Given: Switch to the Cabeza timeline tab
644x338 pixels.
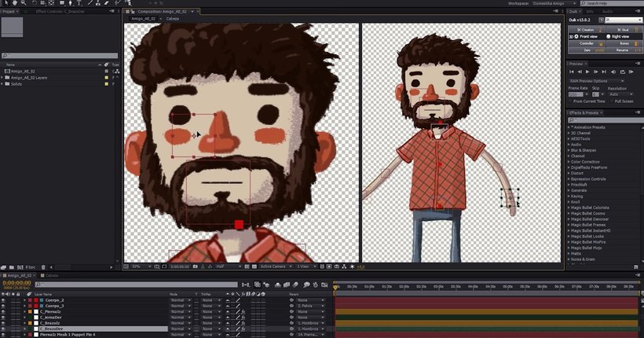Looking at the screenshot, I should point(52,276).
